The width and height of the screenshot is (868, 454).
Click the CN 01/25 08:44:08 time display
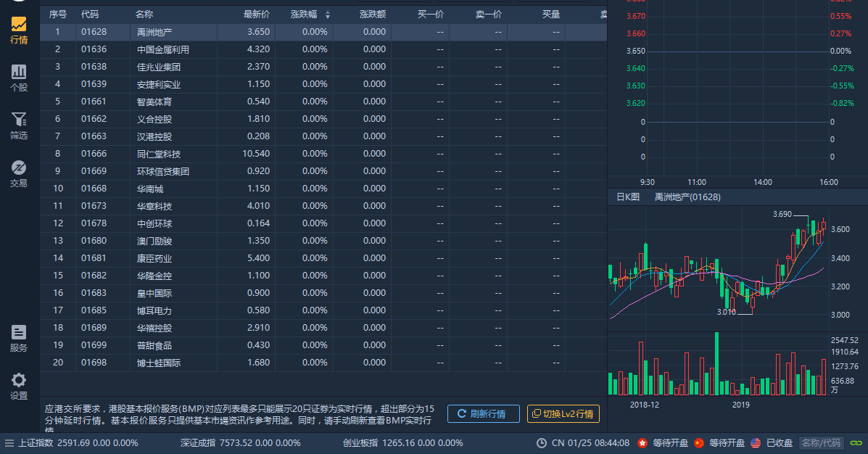[590, 443]
